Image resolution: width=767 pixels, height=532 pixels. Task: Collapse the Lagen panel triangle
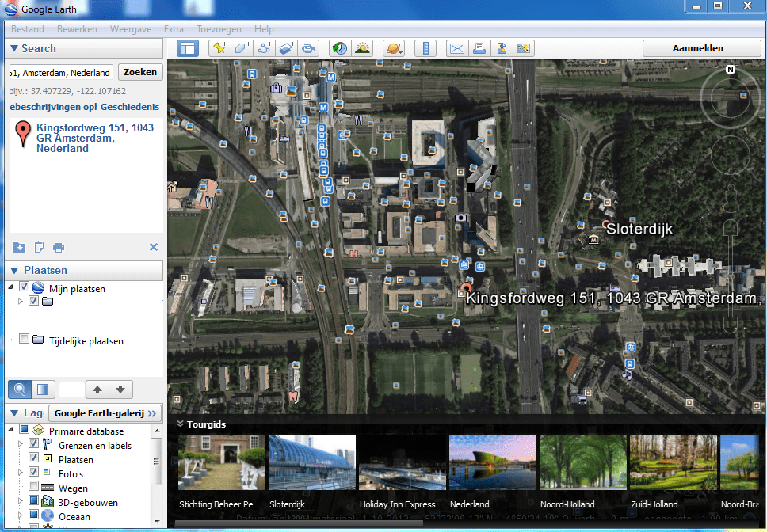[x=14, y=413]
